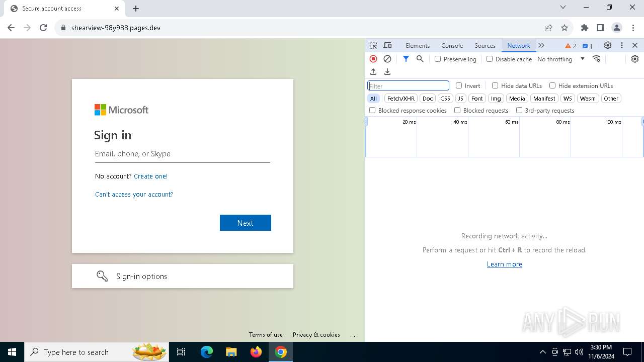
Task: Filter requests by Doc type
Action: click(x=428, y=99)
